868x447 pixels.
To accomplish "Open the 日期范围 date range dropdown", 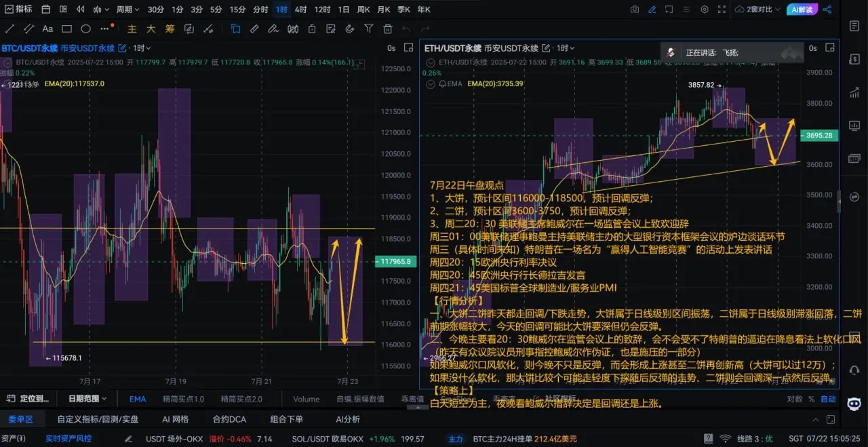I will (x=88, y=399).
